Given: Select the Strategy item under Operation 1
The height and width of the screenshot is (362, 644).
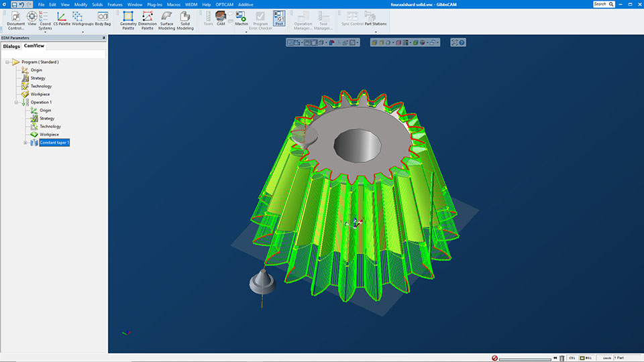Looking at the screenshot, I should pos(47,119).
